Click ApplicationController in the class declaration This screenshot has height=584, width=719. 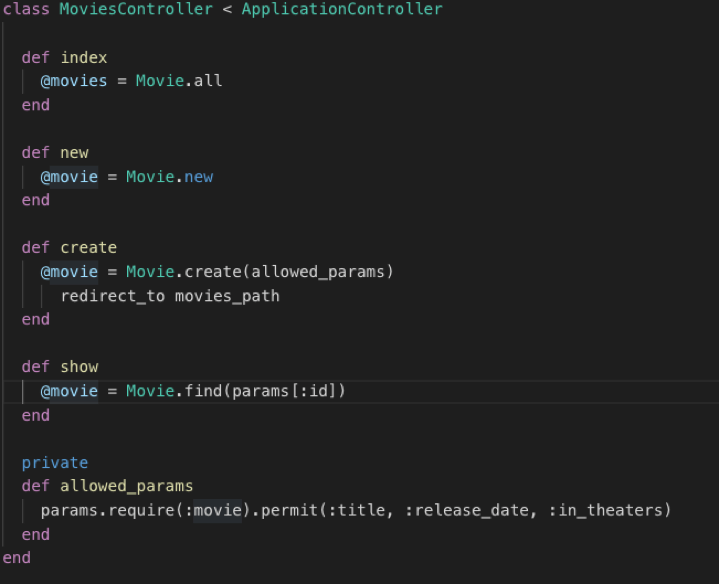click(342, 9)
